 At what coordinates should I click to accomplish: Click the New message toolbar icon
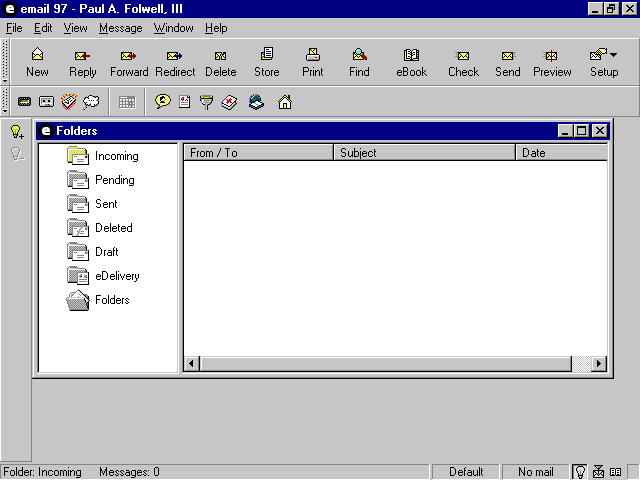(x=37, y=62)
